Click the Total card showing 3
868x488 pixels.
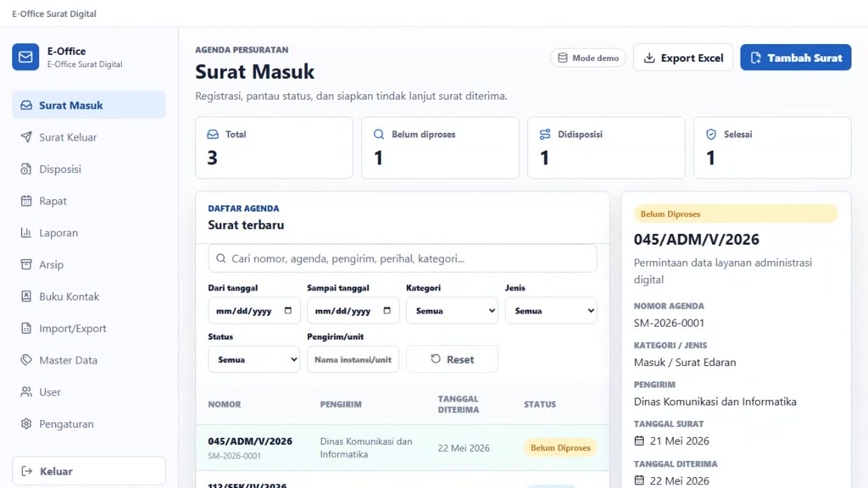274,147
